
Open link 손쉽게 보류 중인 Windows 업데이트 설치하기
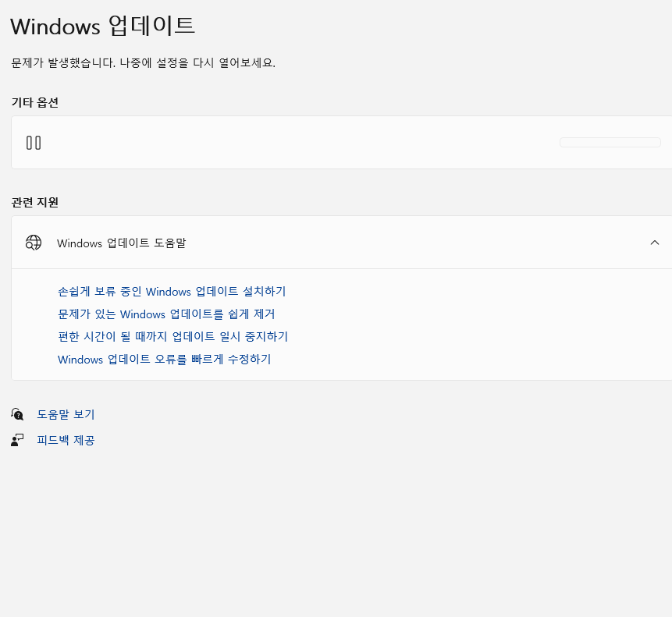pos(172,292)
